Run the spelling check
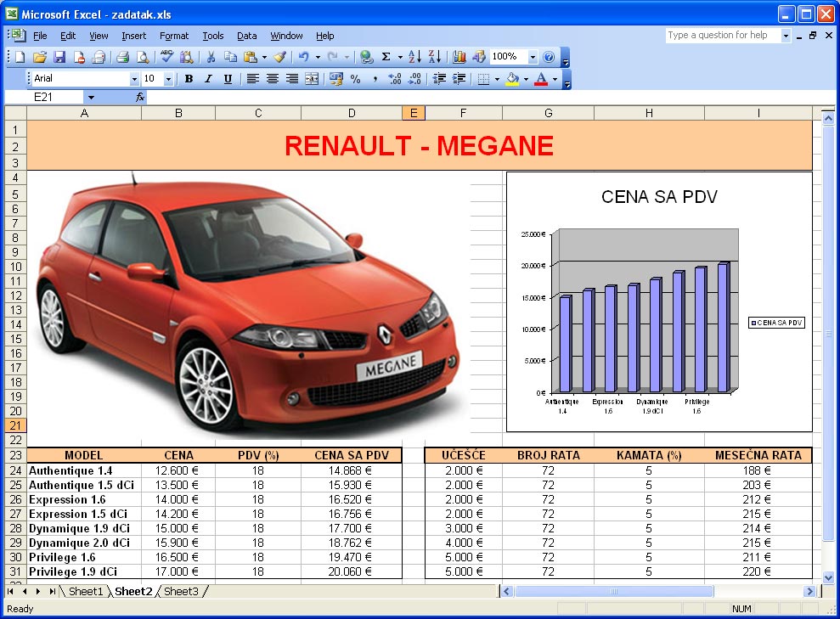This screenshot has width=840, height=619. [166, 57]
